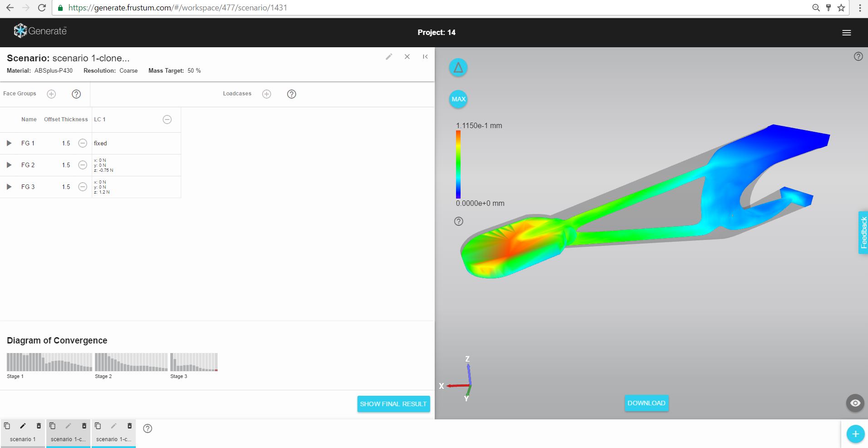Edit FG 3 offset thickness value
The width and height of the screenshot is (868, 448).
pyautogui.click(x=66, y=187)
